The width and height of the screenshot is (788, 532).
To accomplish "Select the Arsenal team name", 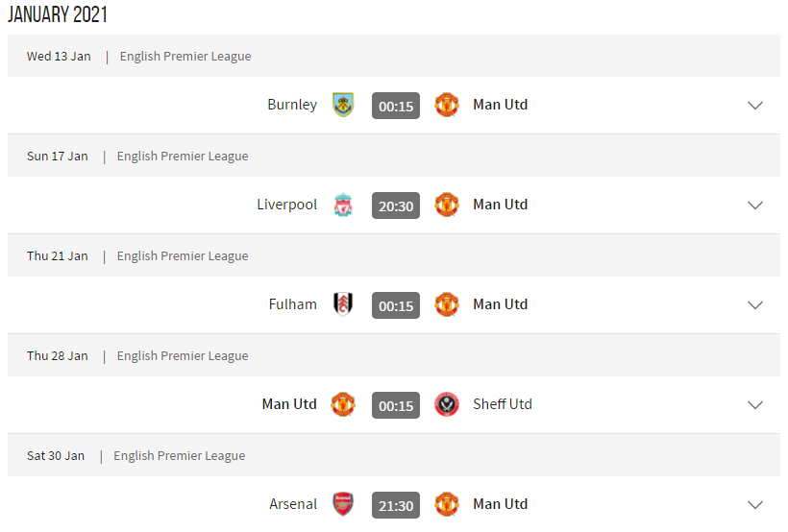I will 293,504.
